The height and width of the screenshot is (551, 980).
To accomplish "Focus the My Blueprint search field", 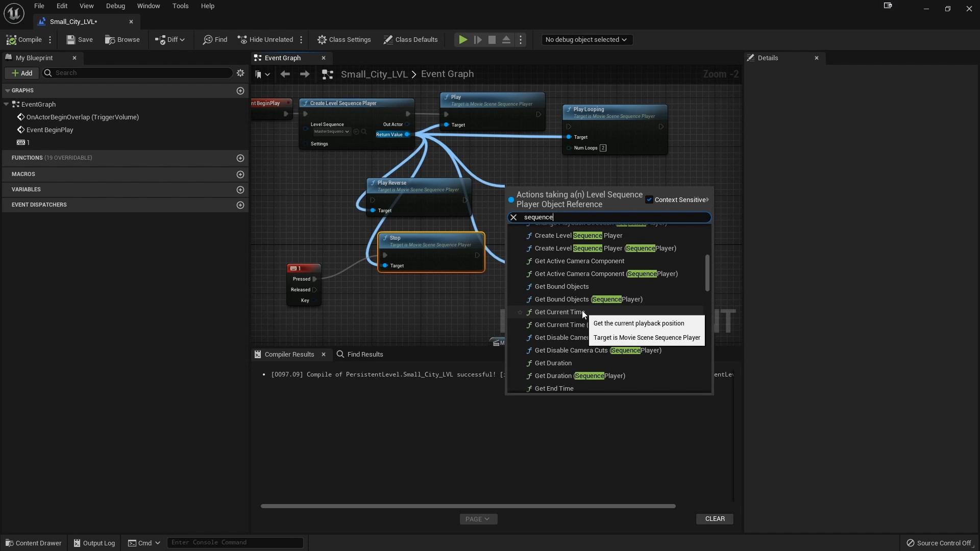I will [x=138, y=73].
